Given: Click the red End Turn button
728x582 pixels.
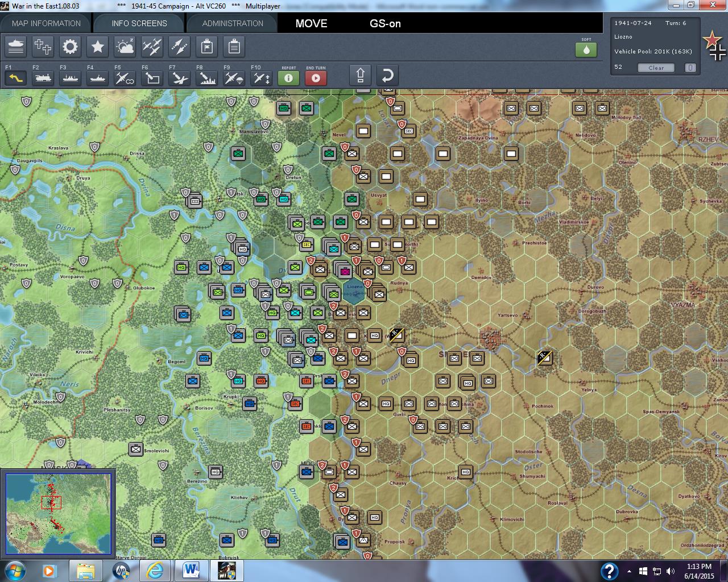Looking at the screenshot, I should pyautogui.click(x=316, y=78).
